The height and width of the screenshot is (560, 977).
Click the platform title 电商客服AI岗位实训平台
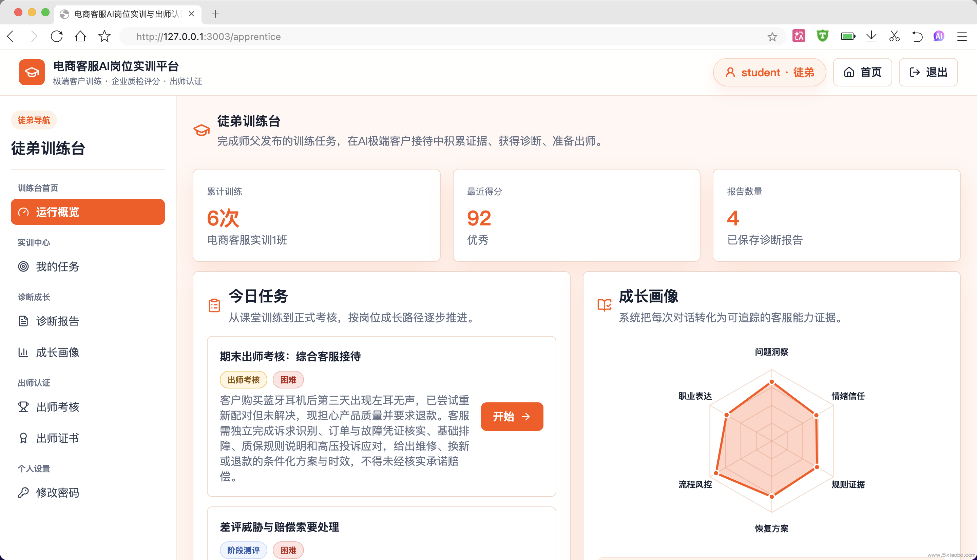point(116,66)
